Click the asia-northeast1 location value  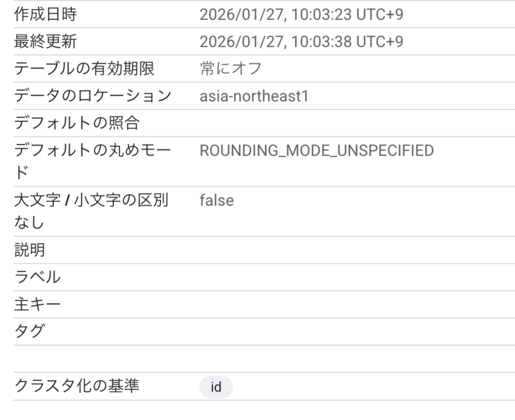[x=254, y=96]
